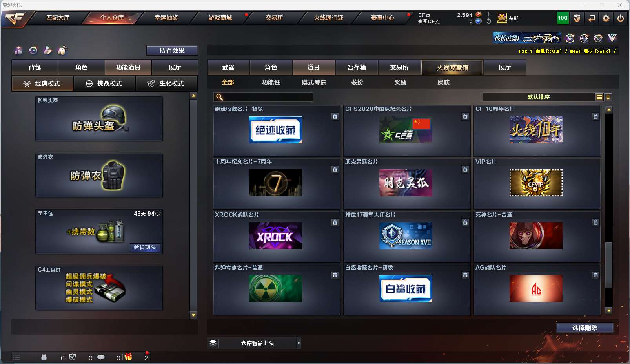Select 展厅 tab in left panel
Screen dimensions: 630x364
pyautogui.click(x=175, y=67)
